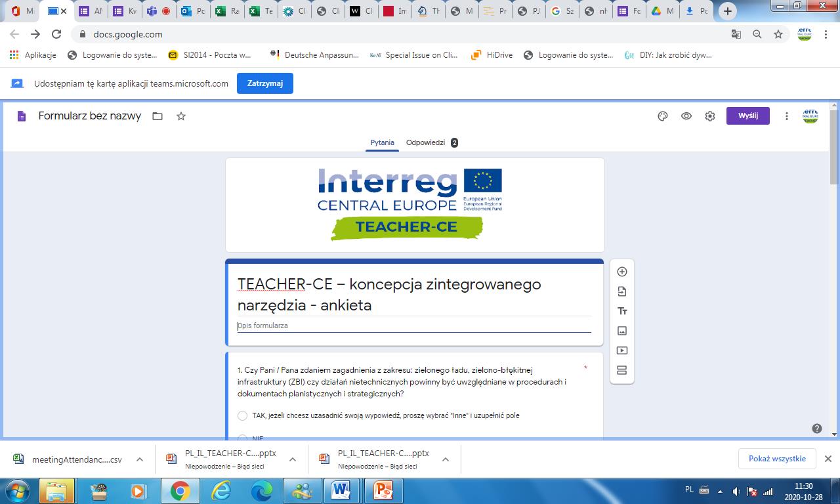The height and width of the screenshot is (504, 840).
Task: Add a question with the plus icon
Action: 622,272
